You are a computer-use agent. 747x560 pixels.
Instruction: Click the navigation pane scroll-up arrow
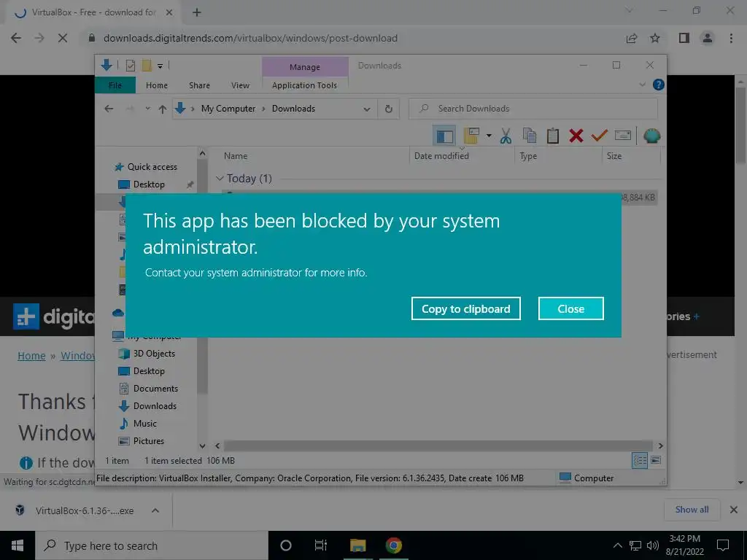203,153
